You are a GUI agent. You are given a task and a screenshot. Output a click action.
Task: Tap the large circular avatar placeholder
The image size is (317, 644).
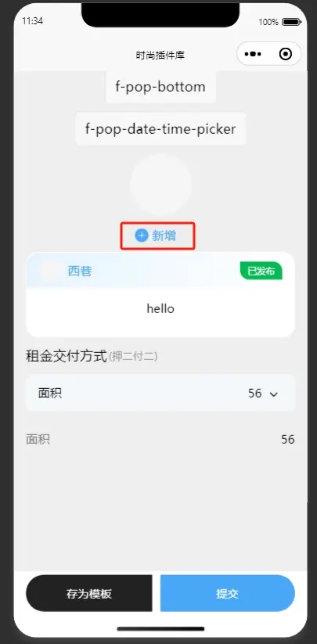[x=160, y=185]
